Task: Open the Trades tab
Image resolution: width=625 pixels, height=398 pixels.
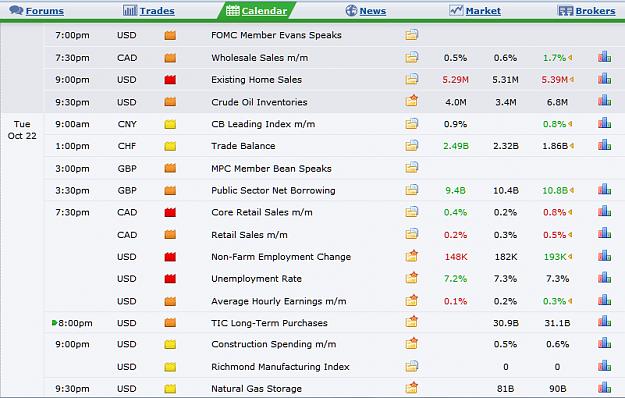Action: click(149, 11)
